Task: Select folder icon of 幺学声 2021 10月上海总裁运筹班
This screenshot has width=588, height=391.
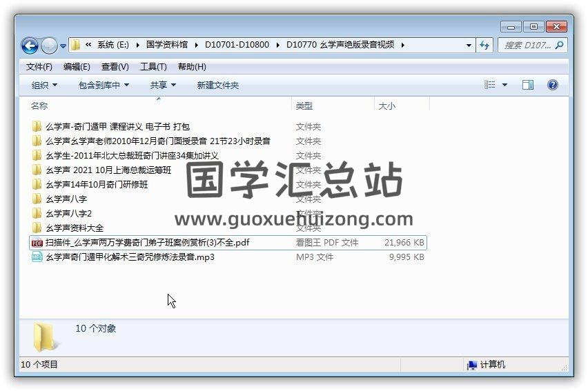Action: [x=37, y=170]
